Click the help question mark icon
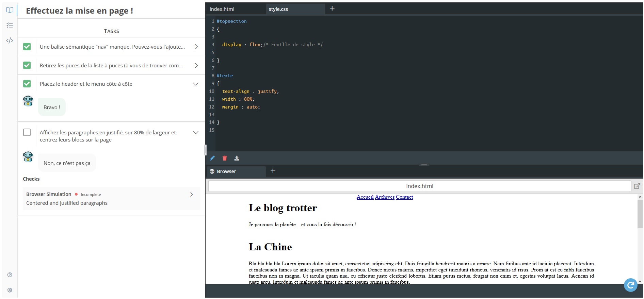Image resolution: width=644 pixels, height=299 pixels. pos(10,275)
